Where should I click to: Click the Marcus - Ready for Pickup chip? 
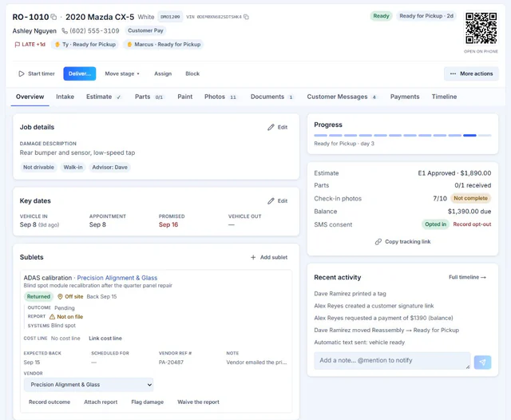pyautogui.click(x=163, y=45)
